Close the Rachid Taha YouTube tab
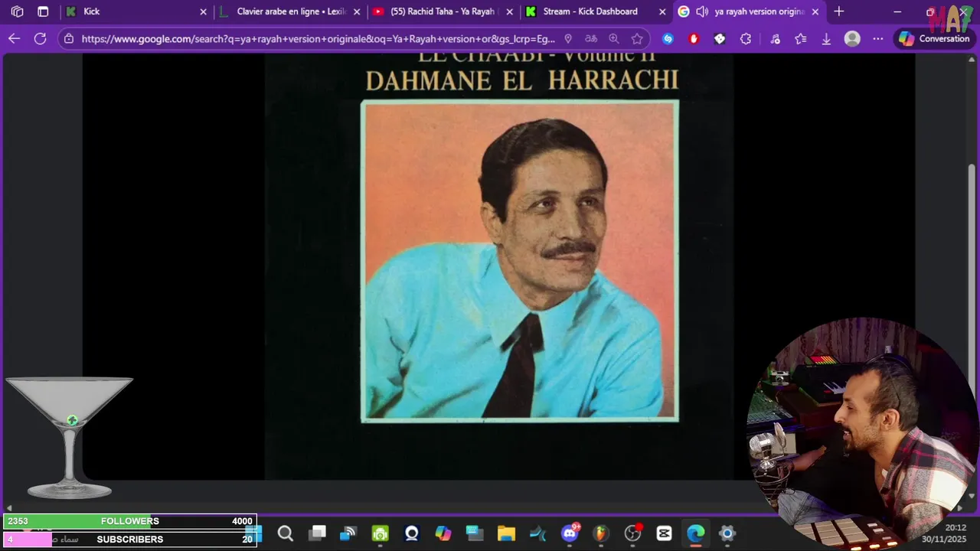Viewport: 980px width, 551px height. point(509,11)
